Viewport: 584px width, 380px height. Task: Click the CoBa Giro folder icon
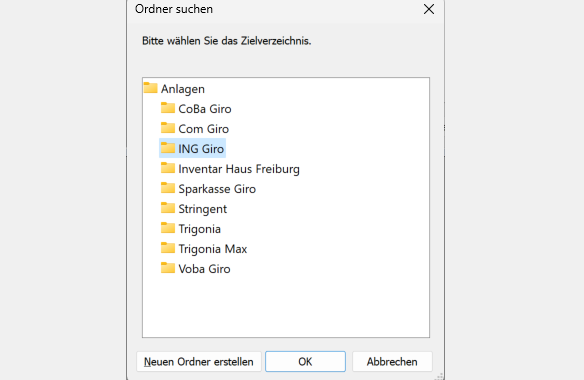(168, 108)
